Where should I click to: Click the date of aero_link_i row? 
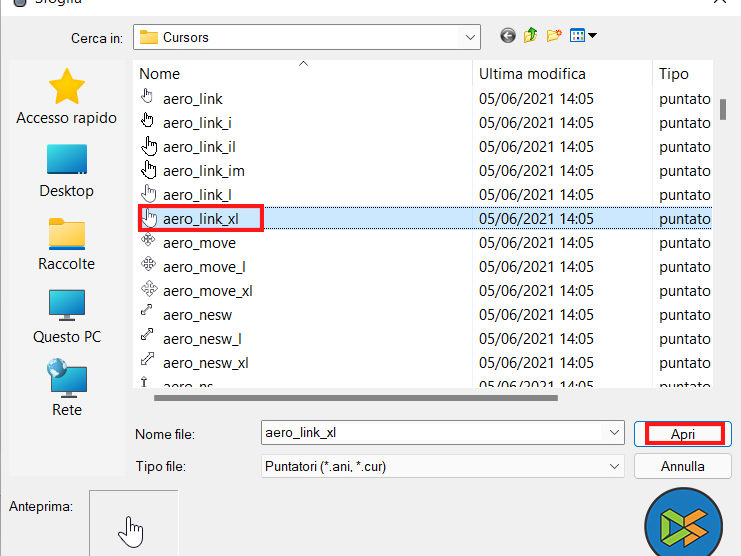(x=536, y=123)
